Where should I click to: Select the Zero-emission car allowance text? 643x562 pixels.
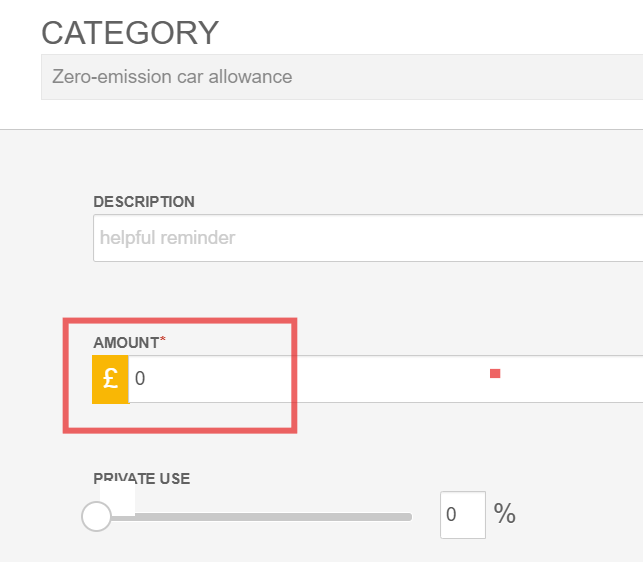pos(172,77)
